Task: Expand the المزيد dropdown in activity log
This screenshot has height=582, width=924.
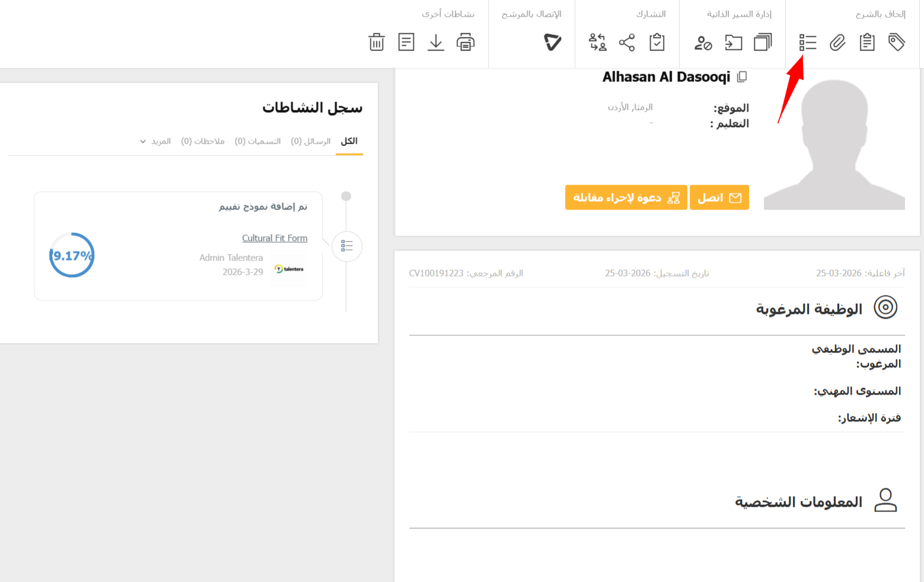Action: pyautogui.click(x=155, y=141)
